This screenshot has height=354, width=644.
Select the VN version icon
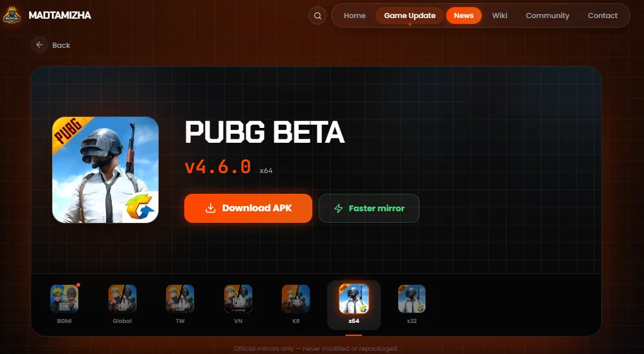click(238, 299)
